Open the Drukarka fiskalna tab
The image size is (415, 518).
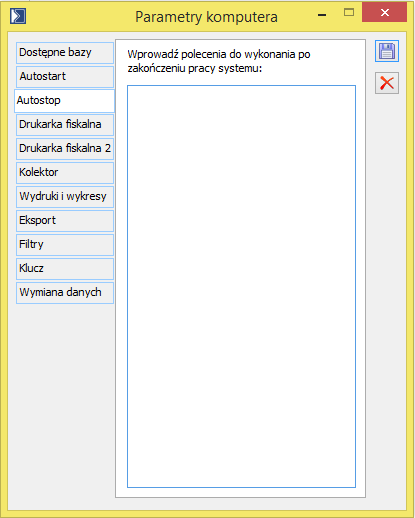pyautogui.click(x=65, y=125)
